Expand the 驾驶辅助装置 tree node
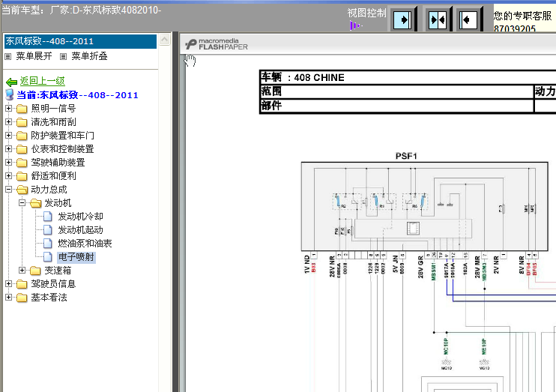The width and height of the screenshot is (556, 392). [x=8, y=162]
